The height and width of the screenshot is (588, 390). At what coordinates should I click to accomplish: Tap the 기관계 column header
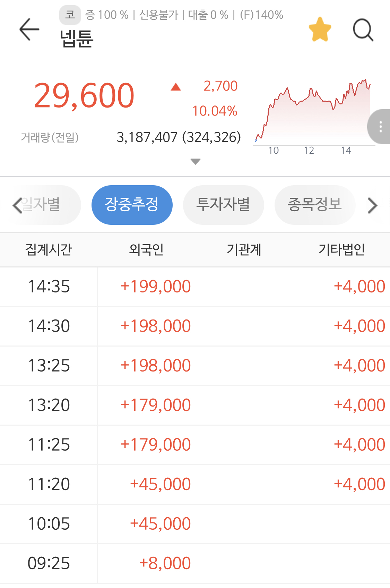[244, 249]
